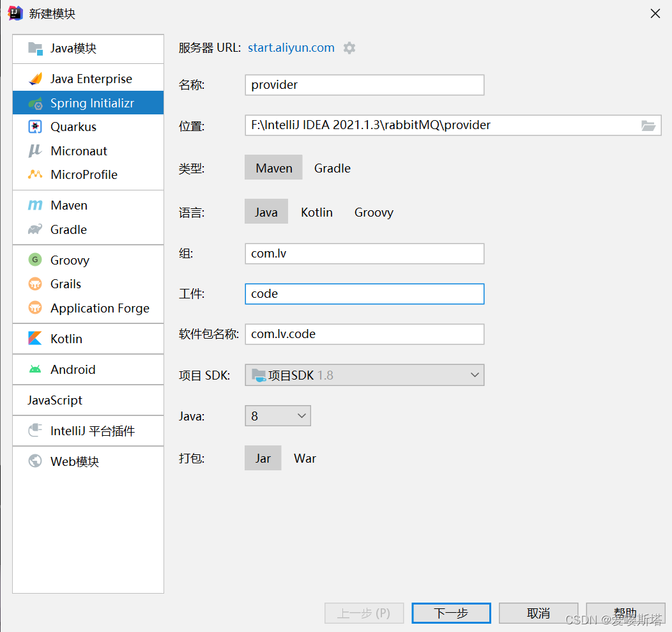This screenshot has width=672, height=632.
Task: Select IntelliJ 平台插件 module type
Action: click(88, 431)
